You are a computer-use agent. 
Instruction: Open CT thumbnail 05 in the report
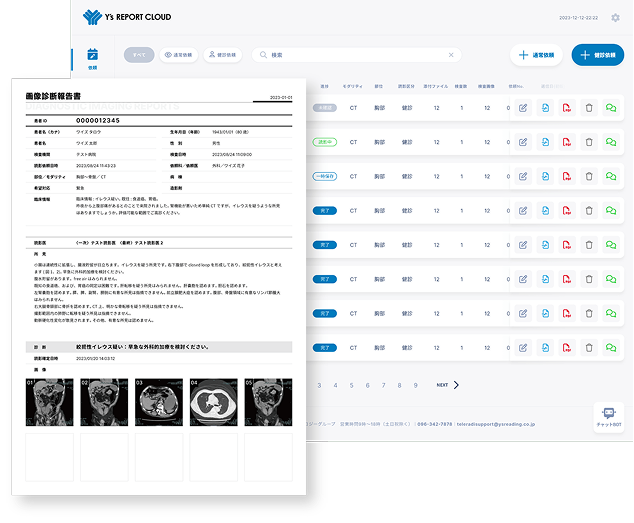click(268, 402)
